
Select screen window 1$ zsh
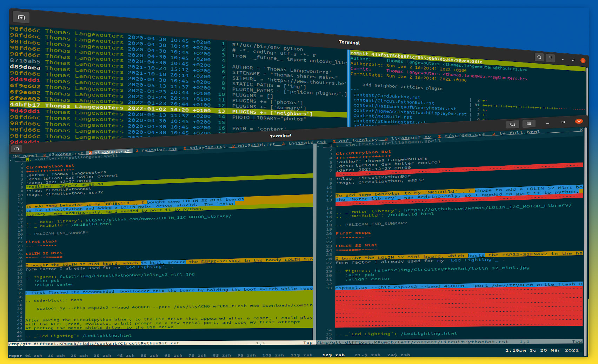tap(56, 356)
